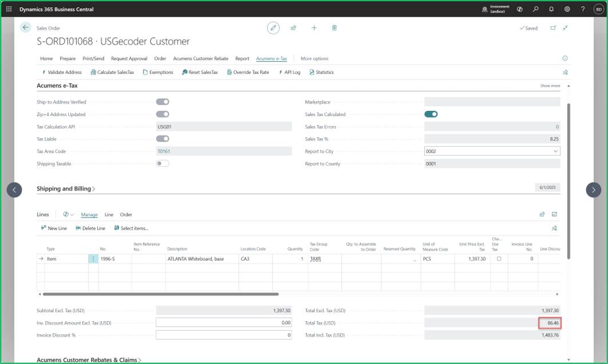Viewport: 608px width, 364px height.
Task: Open the Copilot icon in the header
Action: (519, 9)
